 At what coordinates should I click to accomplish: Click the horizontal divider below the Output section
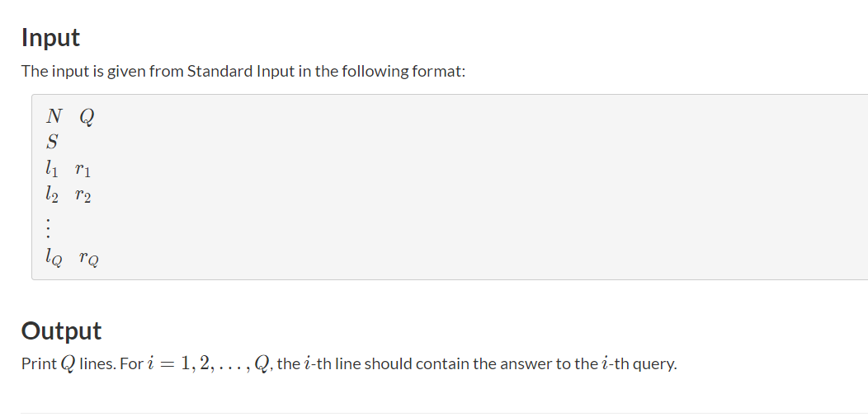pos(444,413)
